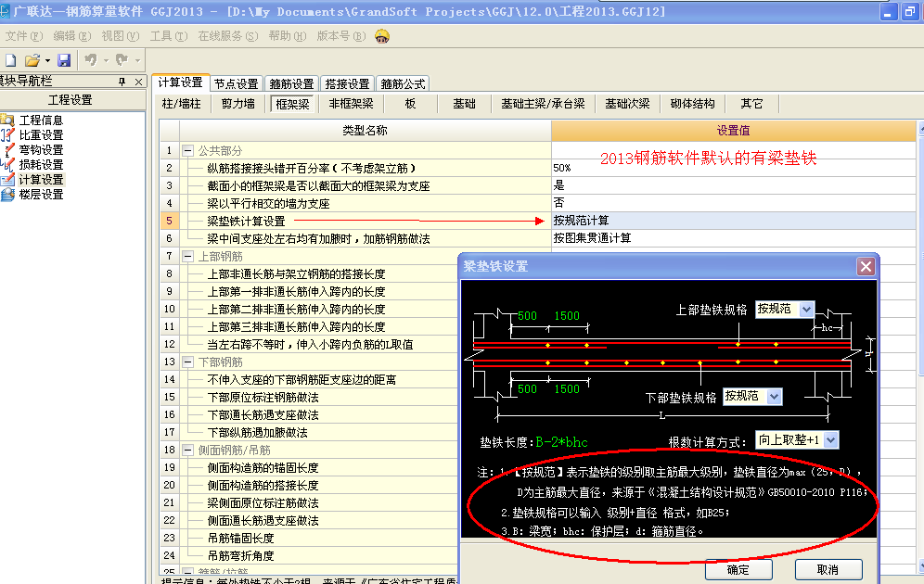Select row 吊筋锚固长度

(x=318, y=538)
